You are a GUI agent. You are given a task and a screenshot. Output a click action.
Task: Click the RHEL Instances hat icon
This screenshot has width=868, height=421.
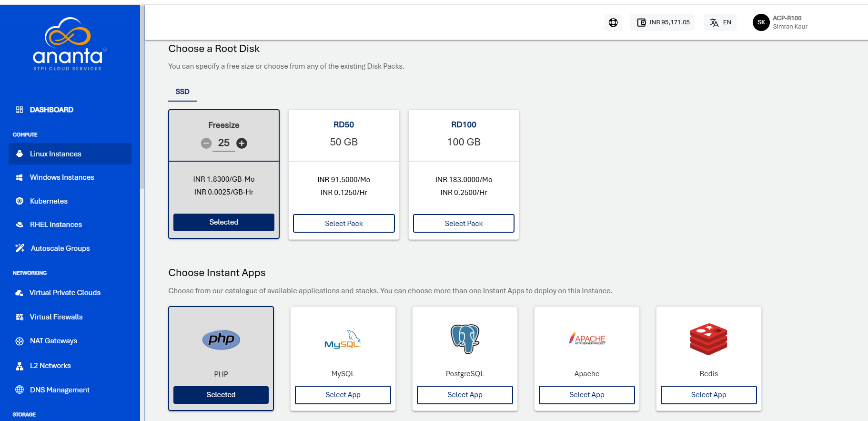(20, 225)
